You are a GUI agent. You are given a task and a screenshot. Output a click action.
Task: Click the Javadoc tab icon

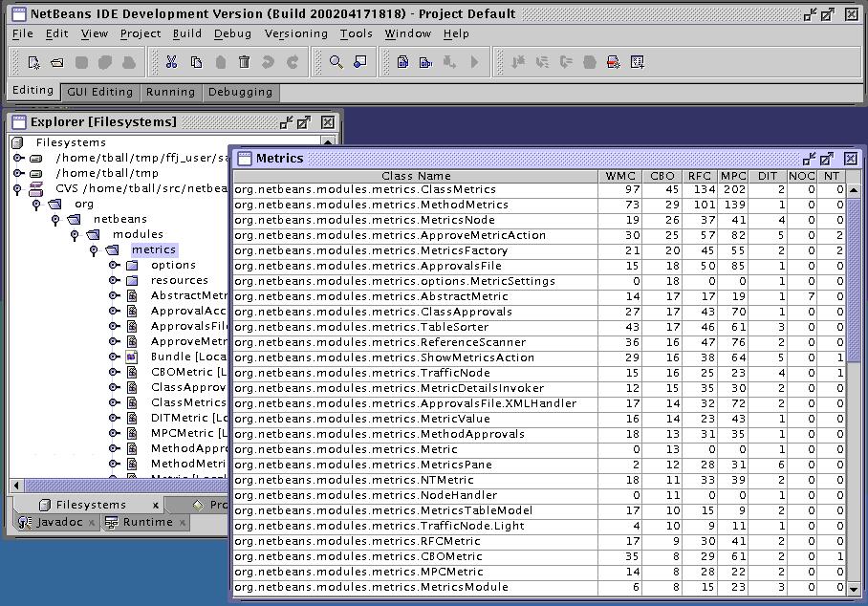point(24,522)
